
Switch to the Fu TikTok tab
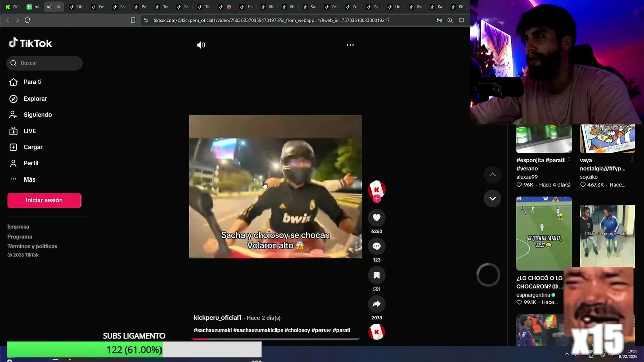[x=351, y=7]
